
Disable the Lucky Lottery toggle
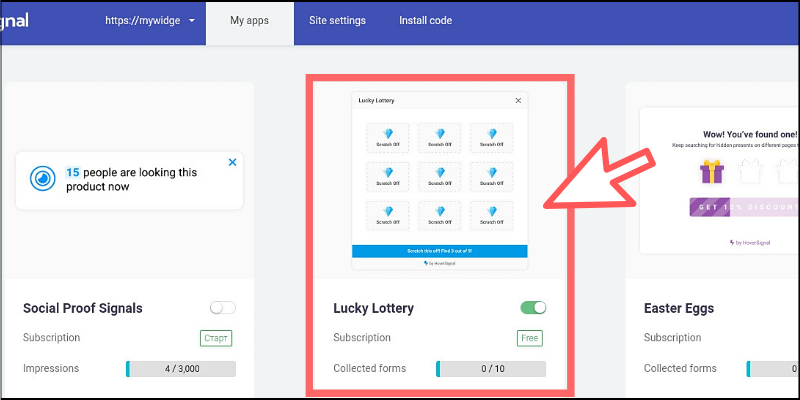tap(533, 308)
